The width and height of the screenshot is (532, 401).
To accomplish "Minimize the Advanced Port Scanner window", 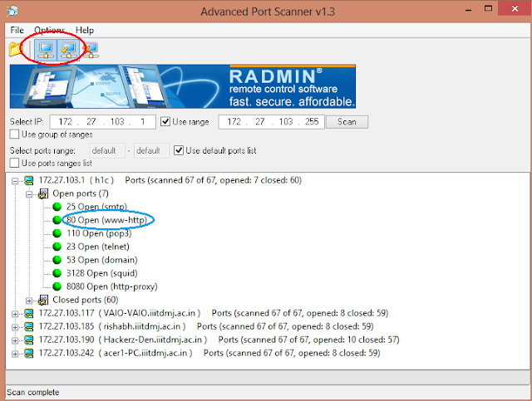I will coord(469,10).
